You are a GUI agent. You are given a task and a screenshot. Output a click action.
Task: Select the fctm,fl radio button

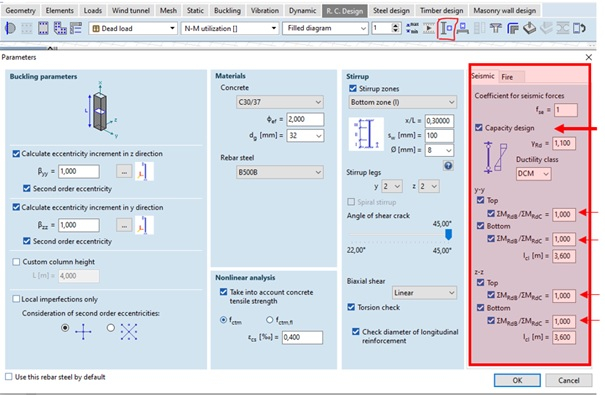[x=270, y=320]
